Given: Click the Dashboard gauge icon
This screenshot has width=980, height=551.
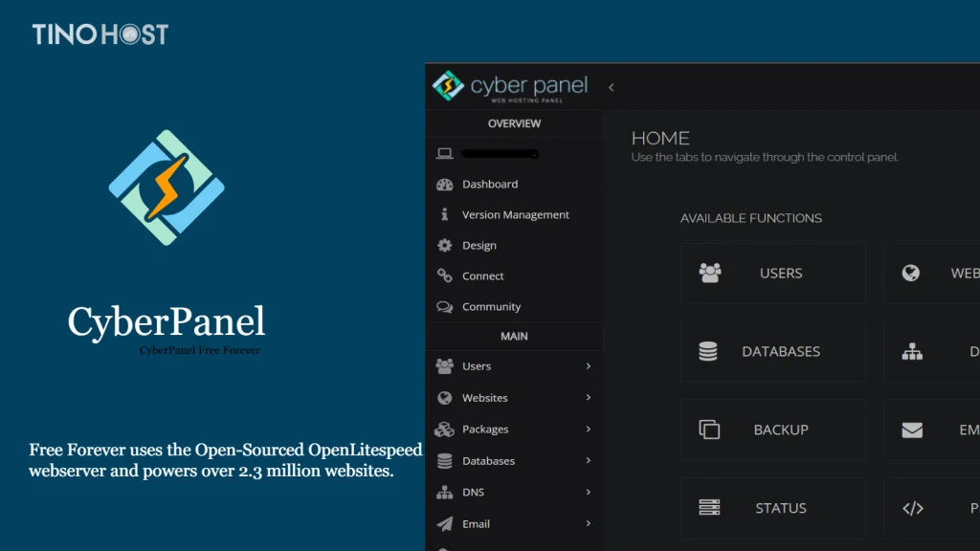Looking at the screenshot, I should click(x=444, y=185).
